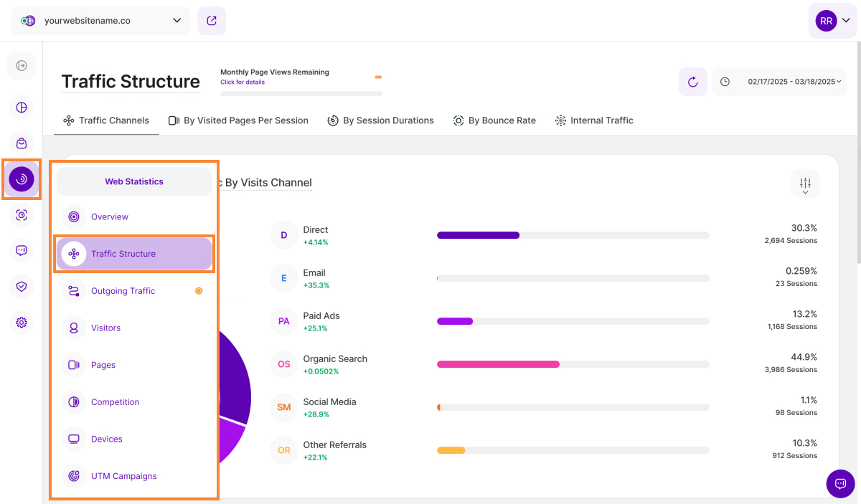Click the Direct channel D badge

click(x=284, y=235)
